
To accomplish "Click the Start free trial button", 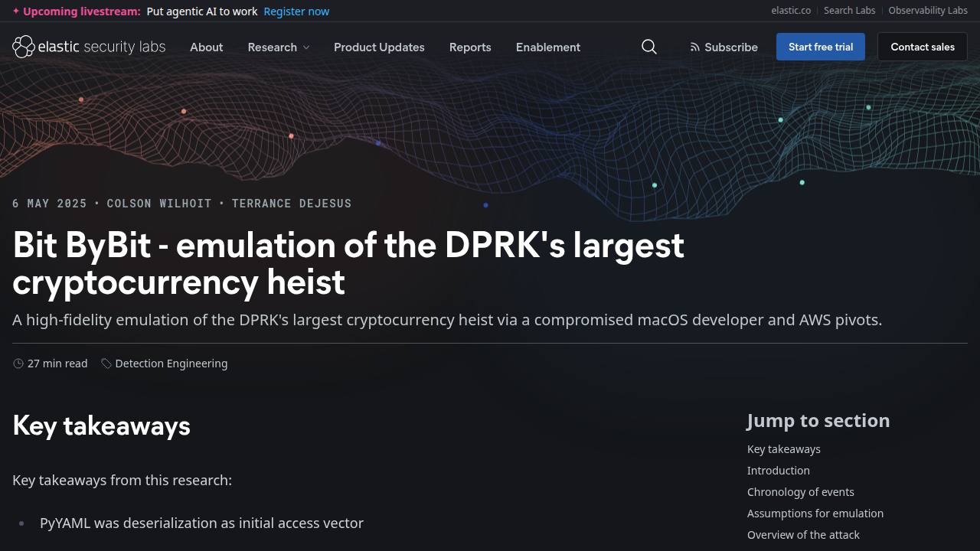I will pyautogui.click(x=821, y=47).
